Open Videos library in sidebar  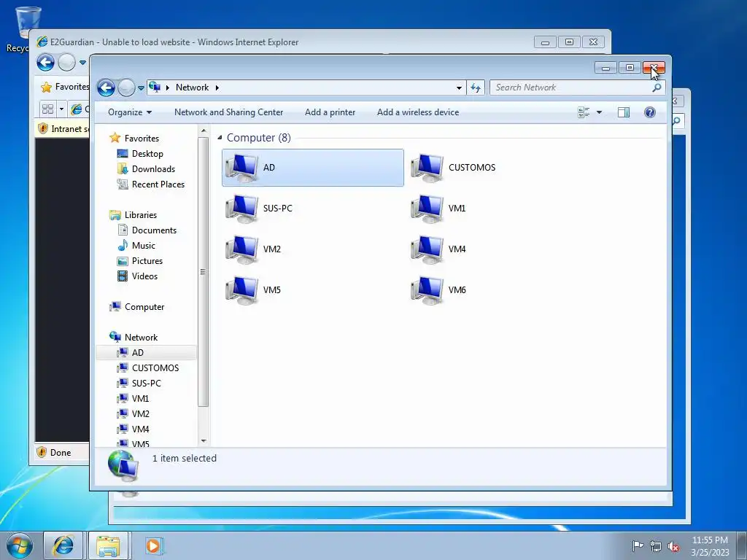(144, 276)
